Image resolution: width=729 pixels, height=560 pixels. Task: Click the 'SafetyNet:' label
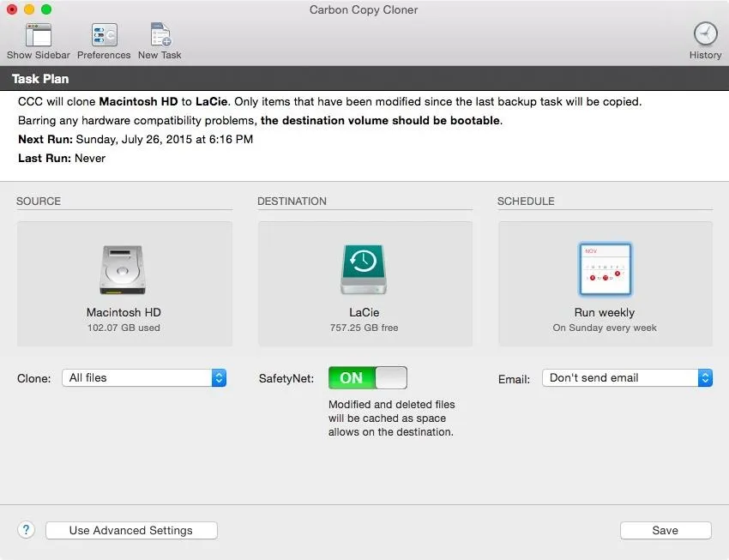point(286,379)
